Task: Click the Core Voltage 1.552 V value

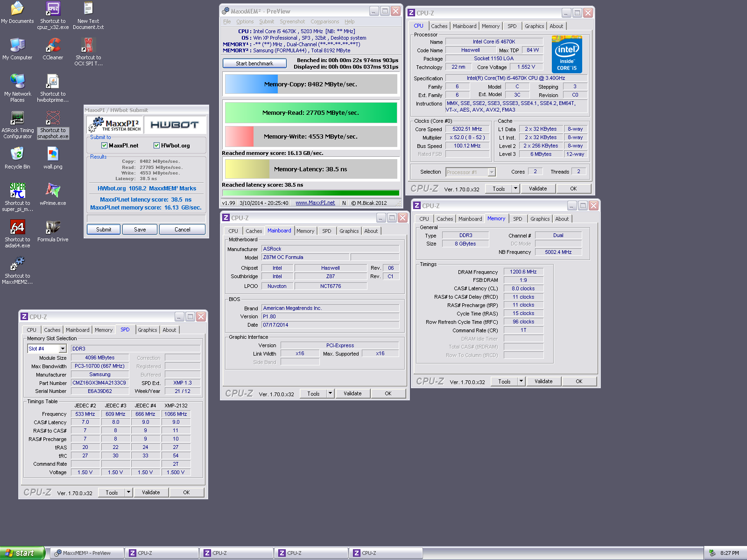Action: (x=526, y=67)
